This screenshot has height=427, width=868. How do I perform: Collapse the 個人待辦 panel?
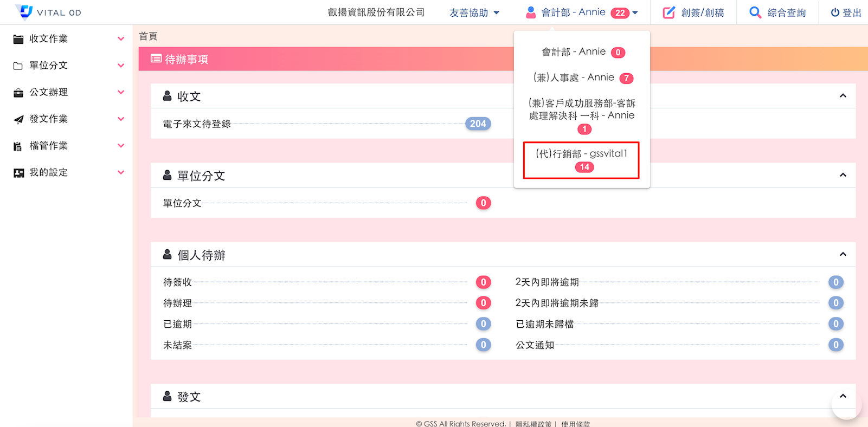(843, 254)
